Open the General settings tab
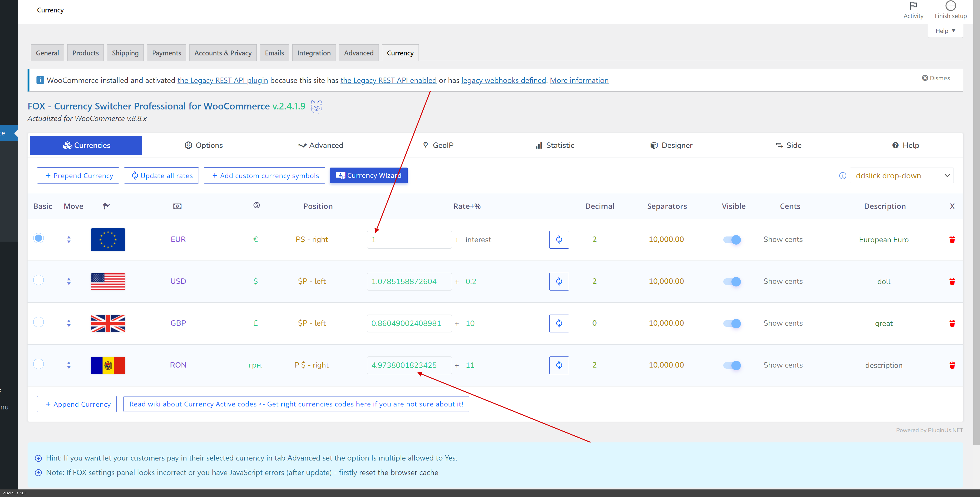Viewport: 980px width, 497px height. point(47,53)
